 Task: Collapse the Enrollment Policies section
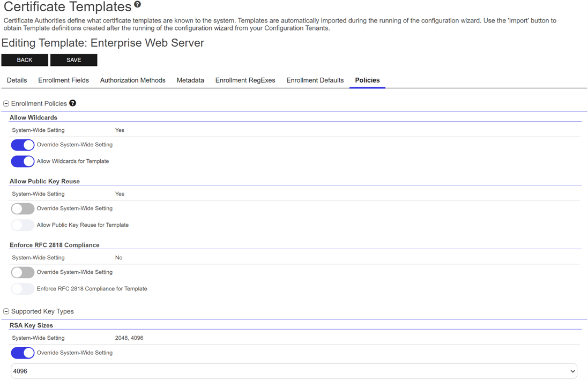pos(6,103)
